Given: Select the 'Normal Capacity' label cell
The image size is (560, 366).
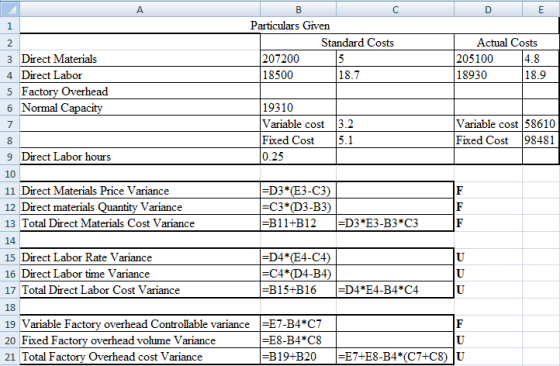Looking at the screenshot, I should click(x=140, y=107).
